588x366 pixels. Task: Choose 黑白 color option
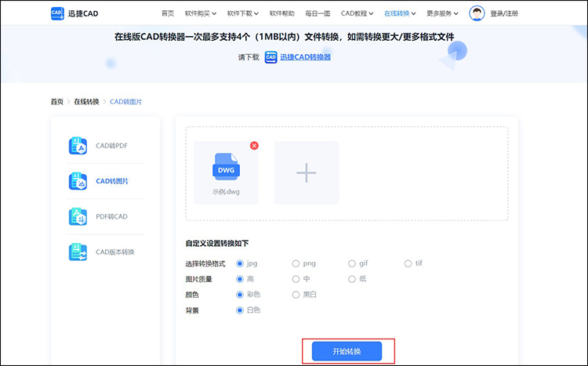coord(296,295)
